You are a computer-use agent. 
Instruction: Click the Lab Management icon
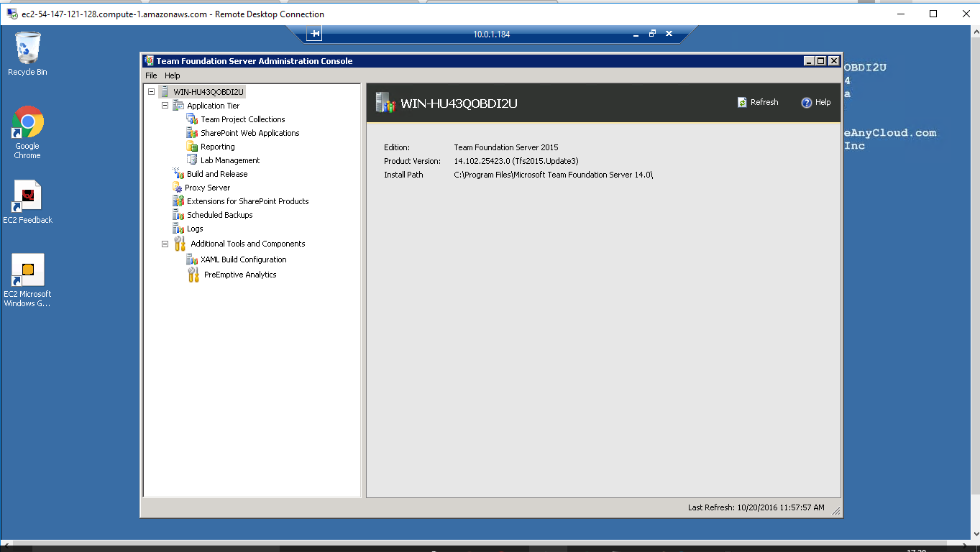click(192, 160)
